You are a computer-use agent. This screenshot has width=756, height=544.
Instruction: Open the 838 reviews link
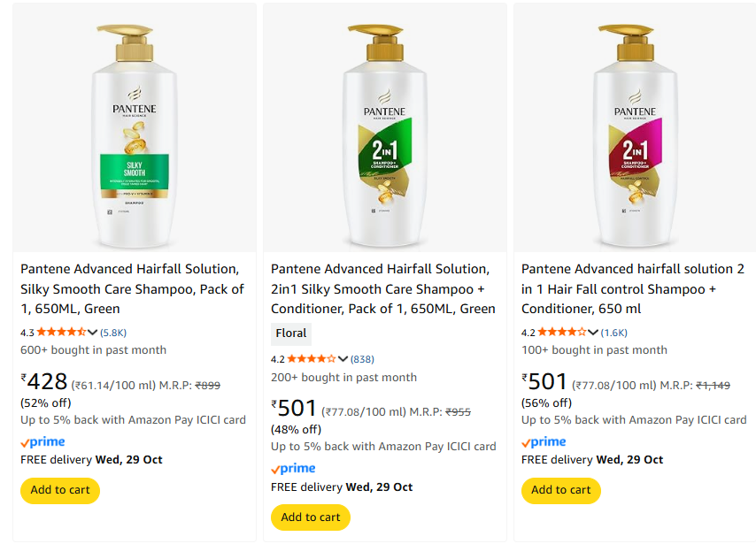(x=362, y=359)
